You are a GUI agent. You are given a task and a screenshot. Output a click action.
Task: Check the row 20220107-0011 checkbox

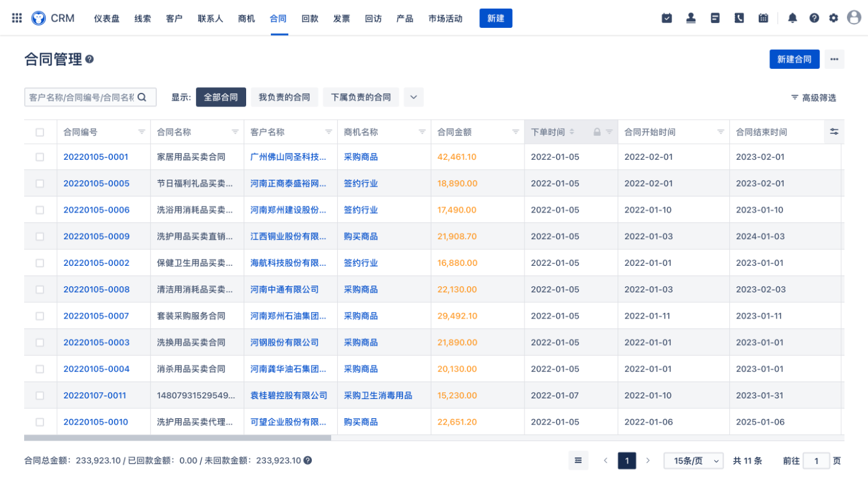click(x=40, y=395)
